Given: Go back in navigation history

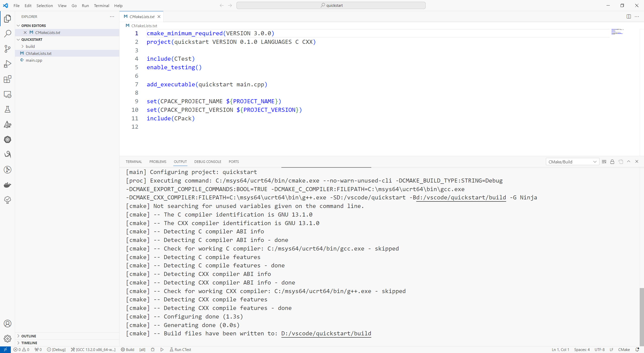Looking at the screenshot, I should point(222,5).
